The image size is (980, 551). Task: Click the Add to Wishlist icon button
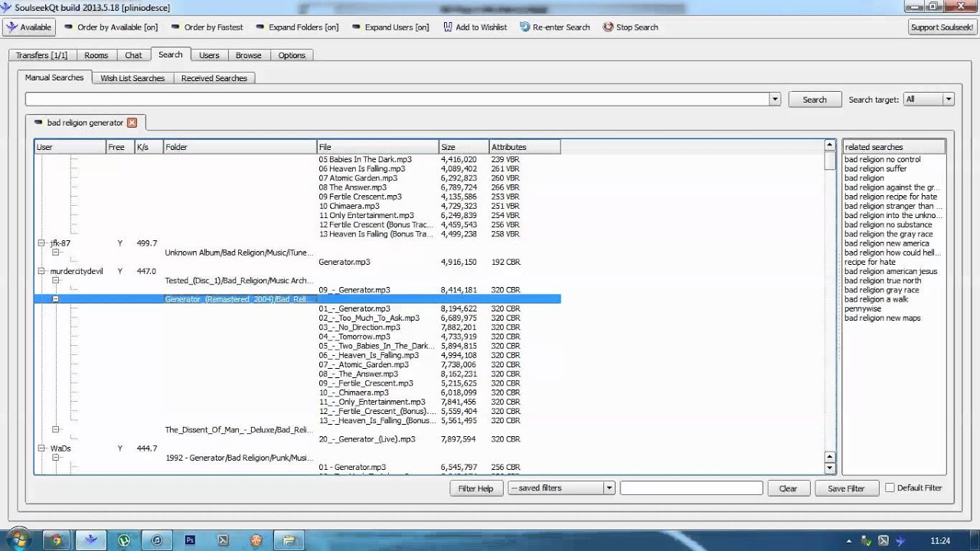coord(475,27)
